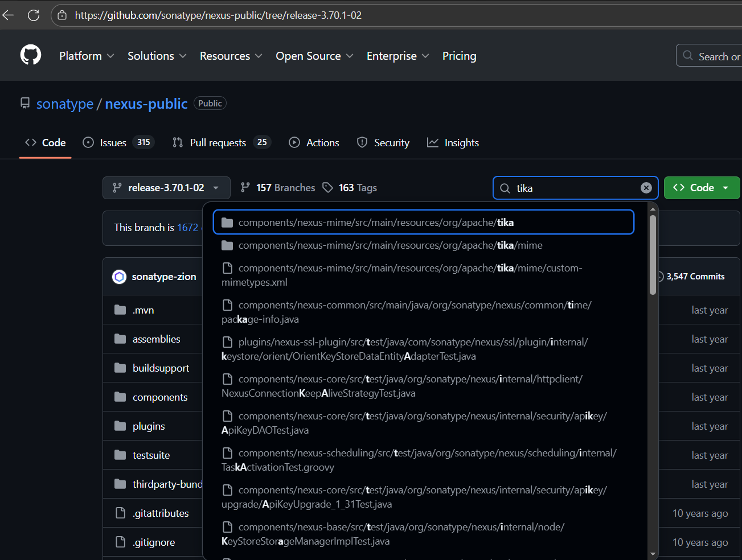Clear the tika search with the X icon
The height and width of the screenshot is (560, 742).
coord(646,188)
